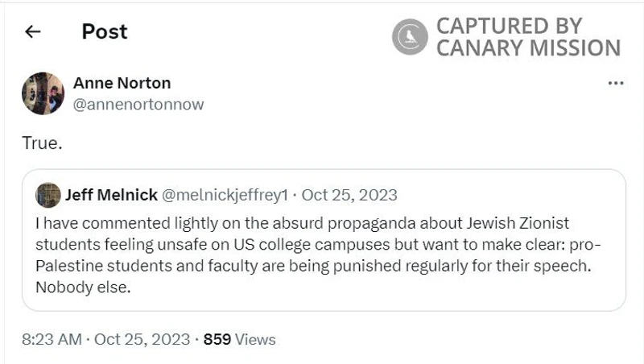The height and width of the screenshot is (364, 644).
Task: Click the 'CAPTURED BY' watermark text
Action: click(x=510, y=26)
